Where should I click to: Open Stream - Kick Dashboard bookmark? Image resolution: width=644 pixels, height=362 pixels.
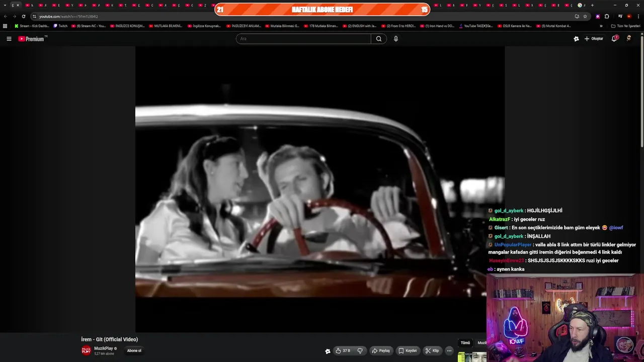[x=32, y=26]
